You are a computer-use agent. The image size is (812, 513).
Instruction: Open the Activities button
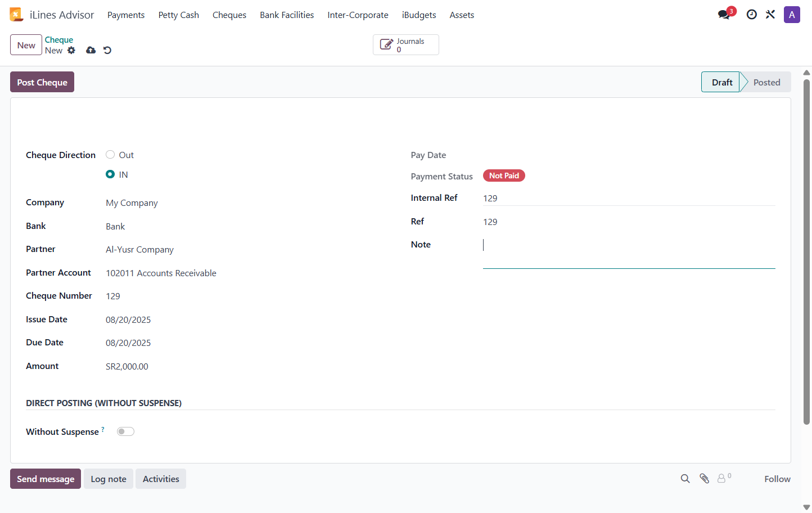[x=161, y=479]
